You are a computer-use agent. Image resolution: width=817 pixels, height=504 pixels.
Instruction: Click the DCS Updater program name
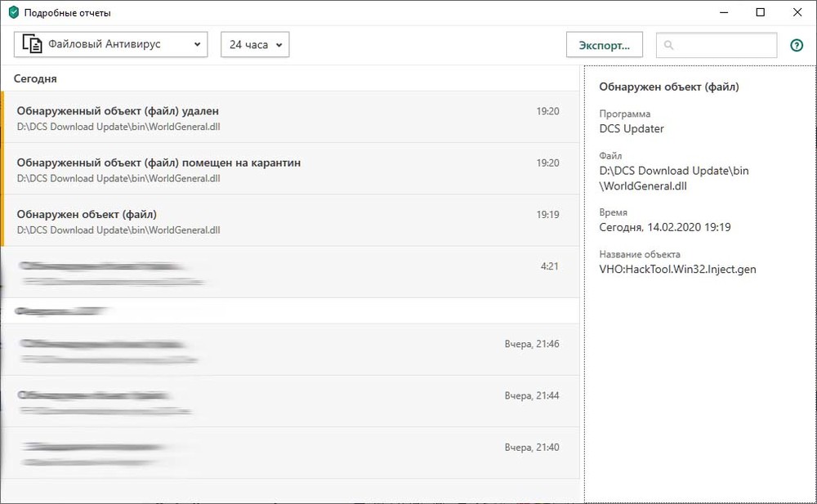click(632, 128)
